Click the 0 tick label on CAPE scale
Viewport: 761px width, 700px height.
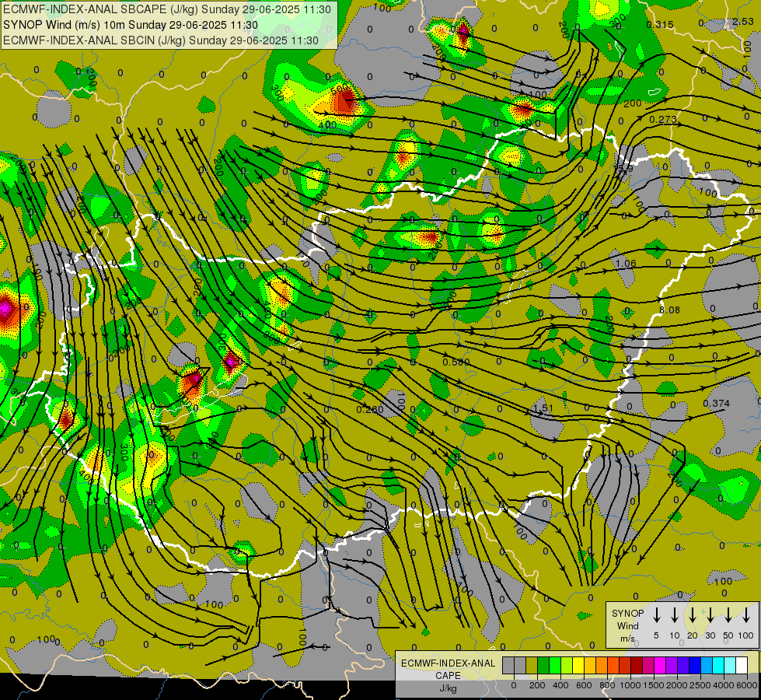[x=514, y=685]
